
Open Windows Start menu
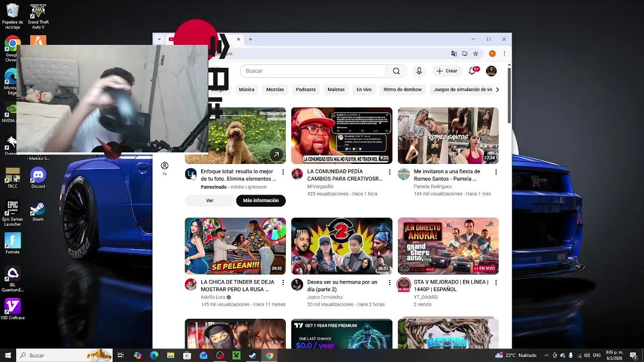tap(8, 355)
